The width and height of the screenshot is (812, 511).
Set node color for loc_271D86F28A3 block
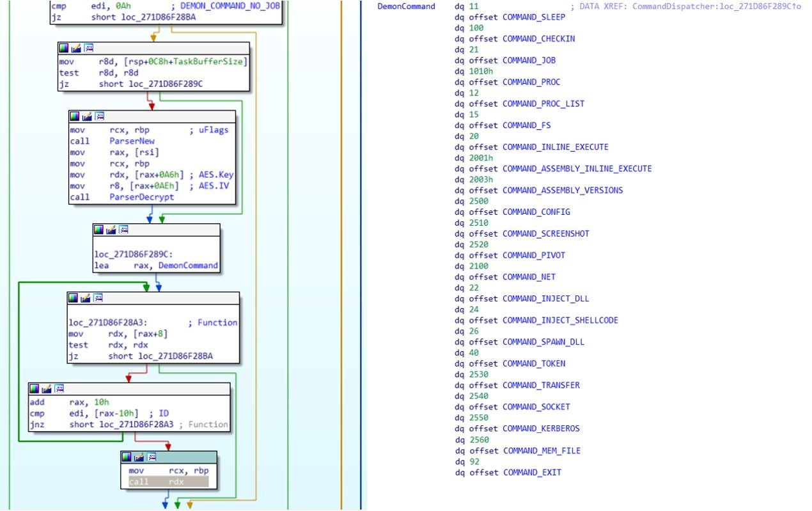pyautogui.click(x=74, y=298)
